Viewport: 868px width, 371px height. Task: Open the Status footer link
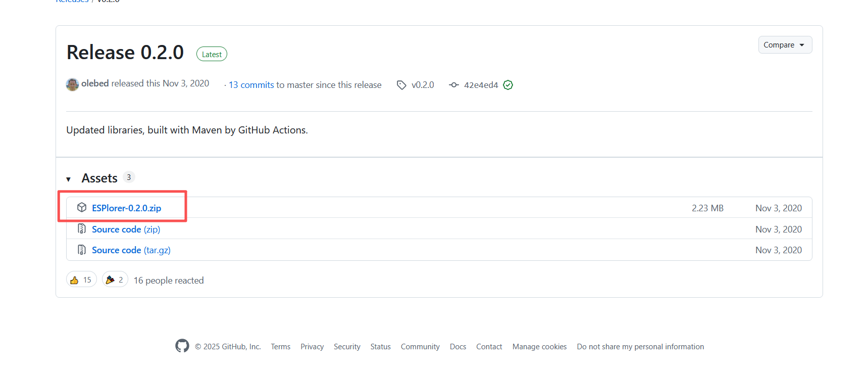[x=381, y=347]
